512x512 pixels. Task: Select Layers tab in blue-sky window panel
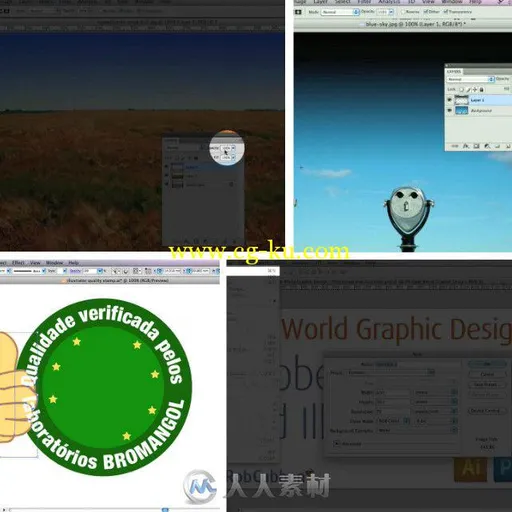(454, 72)
